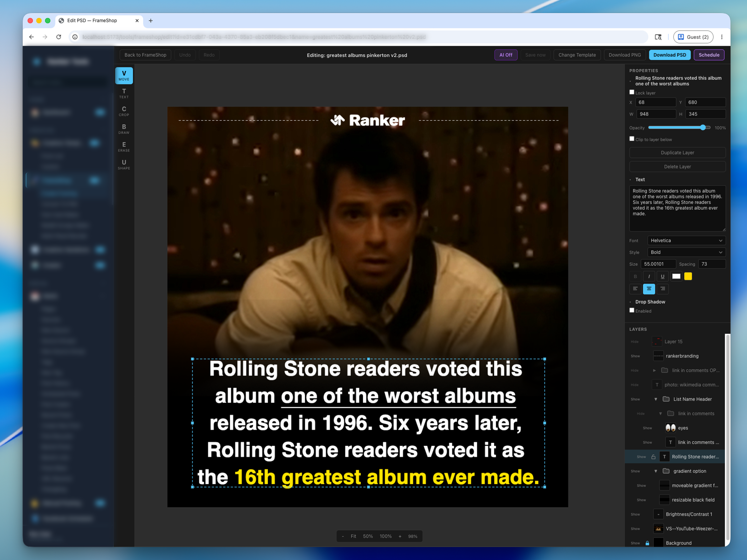The width and height of the screenshot is (747, 560).
Task: Select the Crop tool
Action: (124, 111)
